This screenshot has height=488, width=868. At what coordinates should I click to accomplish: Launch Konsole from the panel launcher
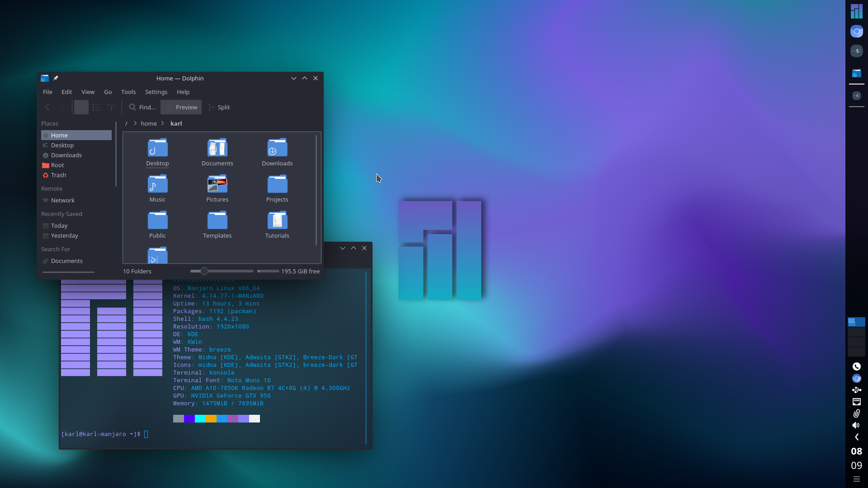[x=857, y=51]
